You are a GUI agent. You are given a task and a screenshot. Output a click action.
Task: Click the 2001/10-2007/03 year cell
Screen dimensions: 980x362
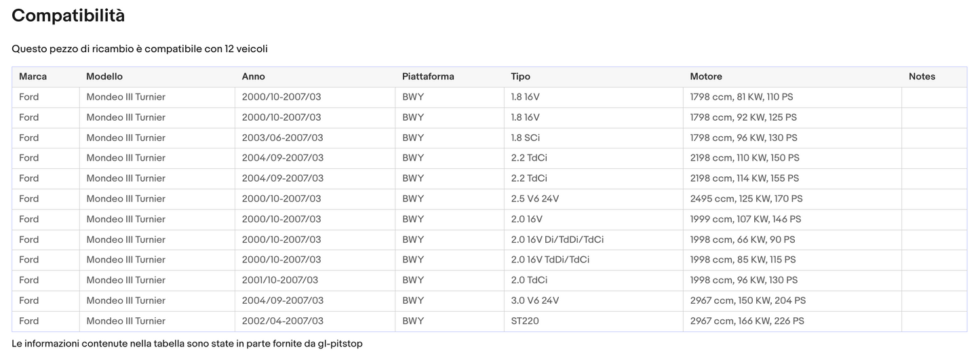click(279, 280)
